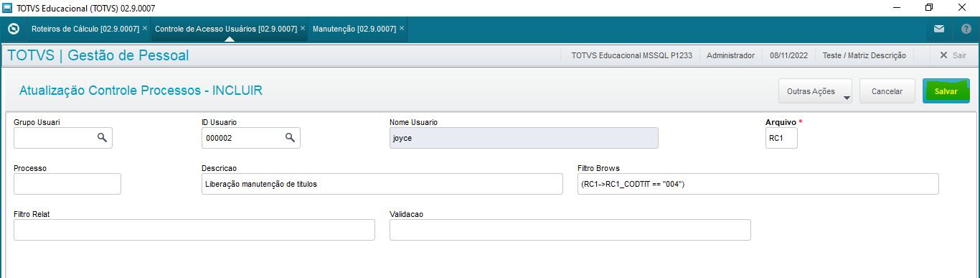Screen dimensions: 980x278
Task: Click the Arquivo field containing RC1
Action: point(781,137)
